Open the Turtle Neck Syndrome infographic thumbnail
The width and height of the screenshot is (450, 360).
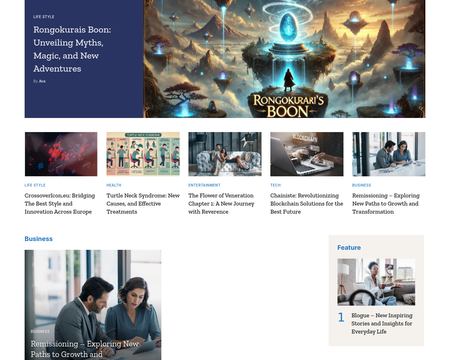point(143,154)
